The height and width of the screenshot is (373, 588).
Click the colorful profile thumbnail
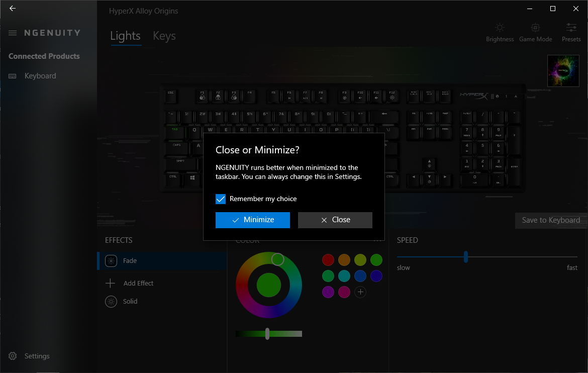(x=563, y=71)
